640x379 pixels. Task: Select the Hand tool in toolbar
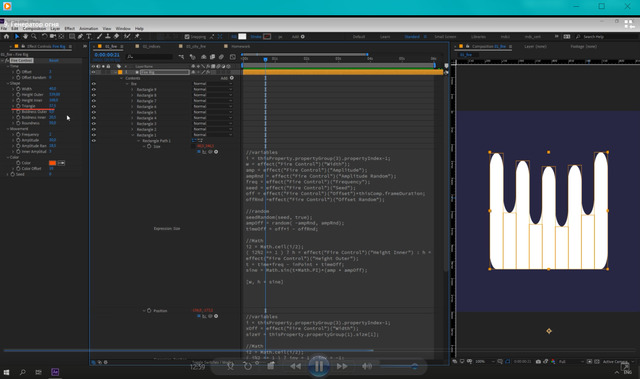click(25, 37)
